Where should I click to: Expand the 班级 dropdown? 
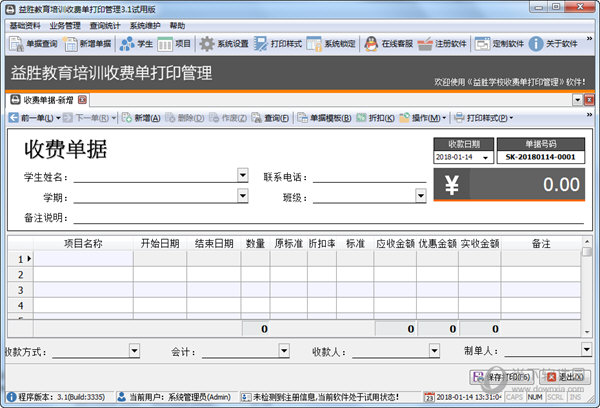[x=421, y=196]
